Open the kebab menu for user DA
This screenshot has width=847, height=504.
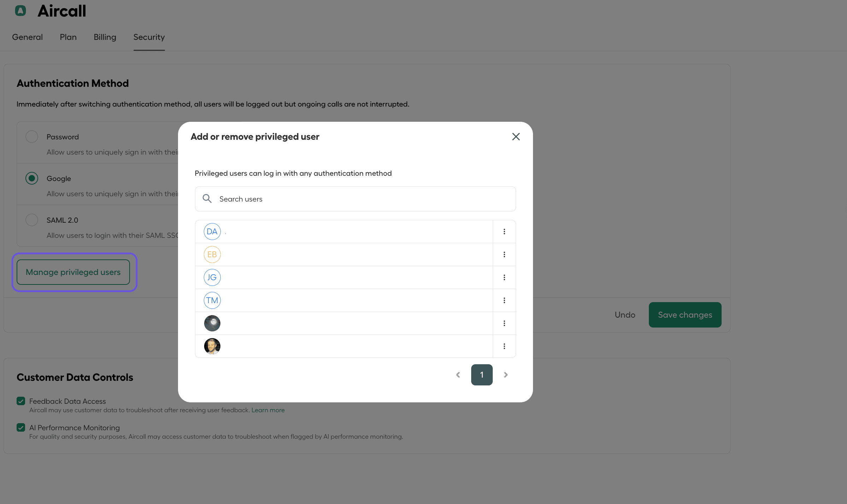pos(504,231)
